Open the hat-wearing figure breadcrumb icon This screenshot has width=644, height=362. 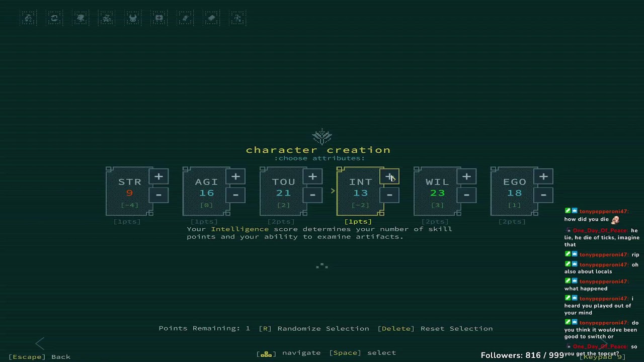[x=107, y=19]
